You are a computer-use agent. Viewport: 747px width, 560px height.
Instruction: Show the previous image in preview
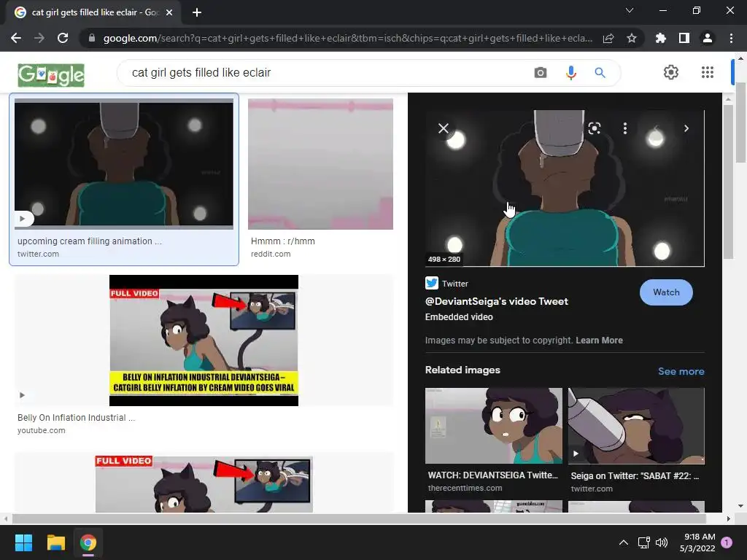click(656, 128)
